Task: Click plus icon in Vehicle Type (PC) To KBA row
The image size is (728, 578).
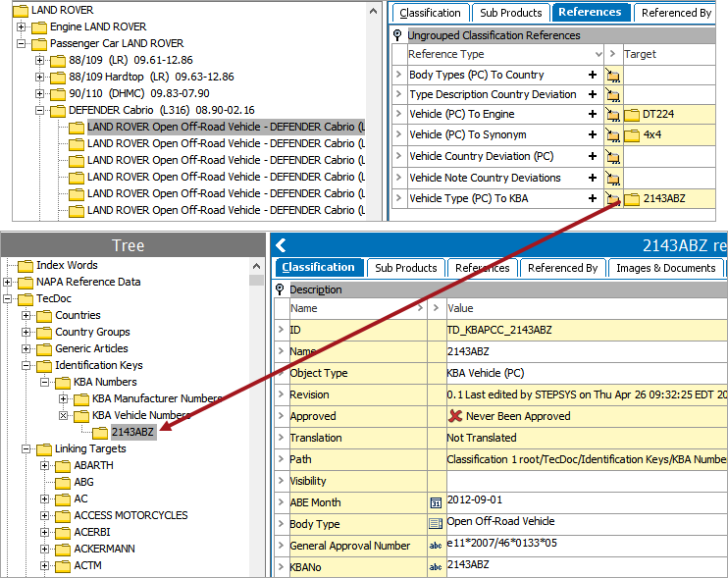Action: coord(593,198)
